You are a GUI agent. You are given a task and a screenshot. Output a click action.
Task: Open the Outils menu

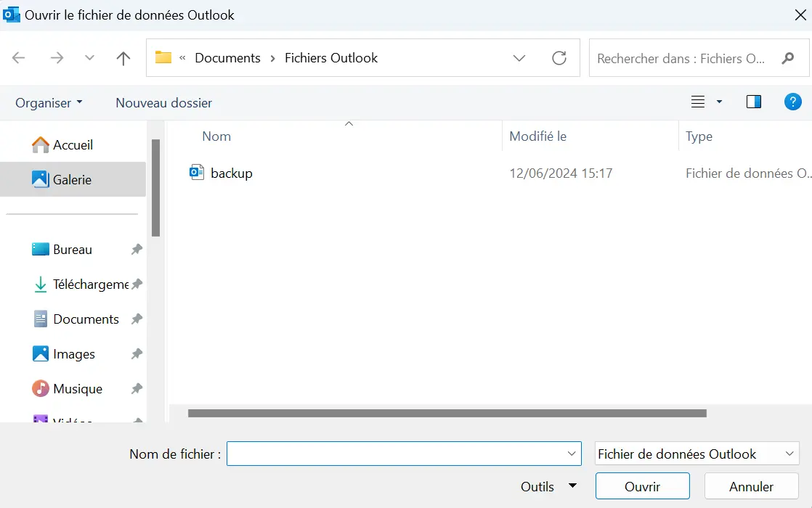point(548,486)
